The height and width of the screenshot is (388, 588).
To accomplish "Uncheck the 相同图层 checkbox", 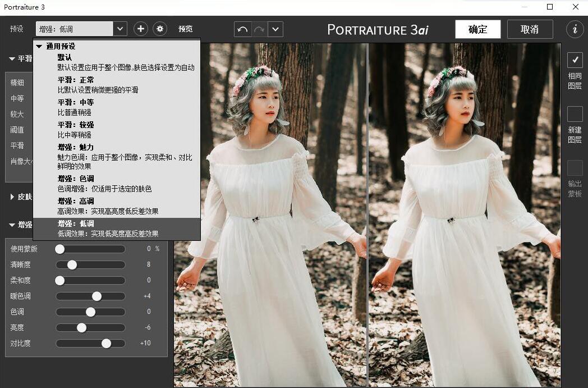I will pos(575,60).
